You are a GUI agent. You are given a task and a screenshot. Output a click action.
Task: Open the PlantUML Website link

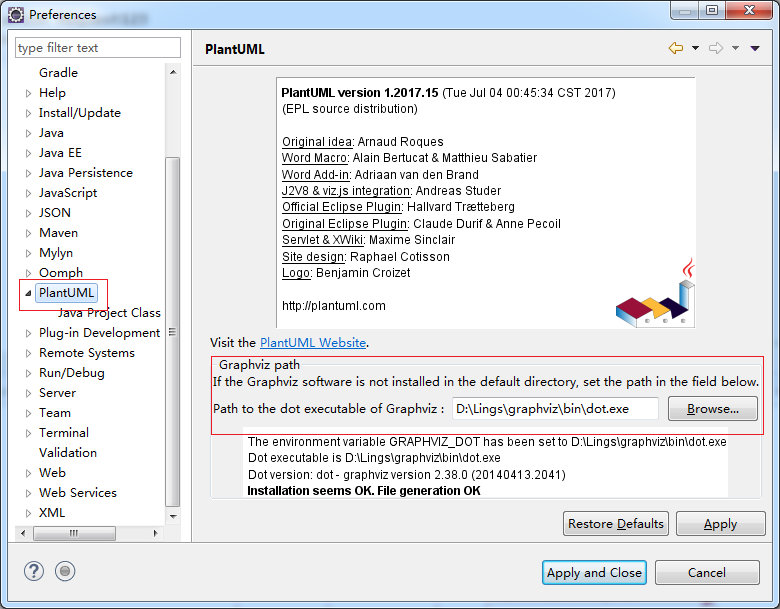[x=313, y=342]
